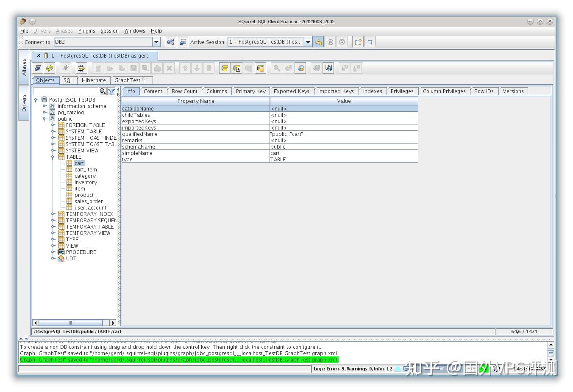Open the Windows menu

[x=134, y=30]
